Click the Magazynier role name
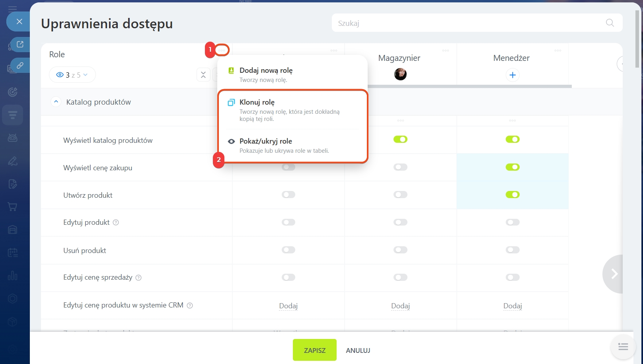This screenshot has width=643, height=364. click(x=399, y=58)
